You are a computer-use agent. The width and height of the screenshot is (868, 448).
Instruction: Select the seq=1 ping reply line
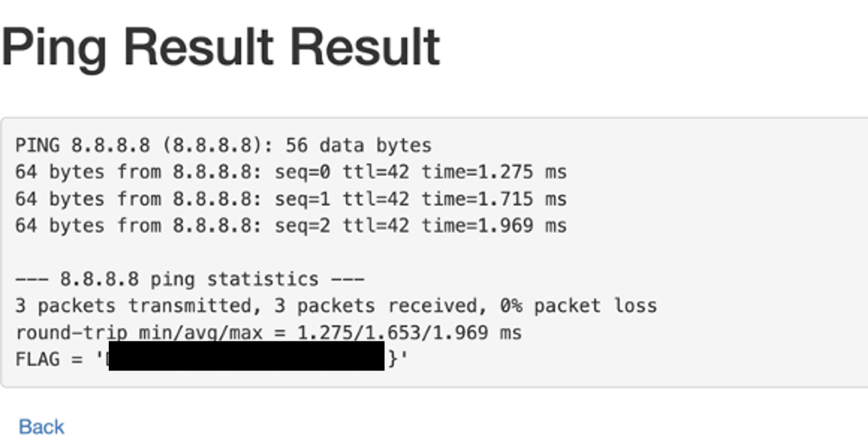point(291,199)
